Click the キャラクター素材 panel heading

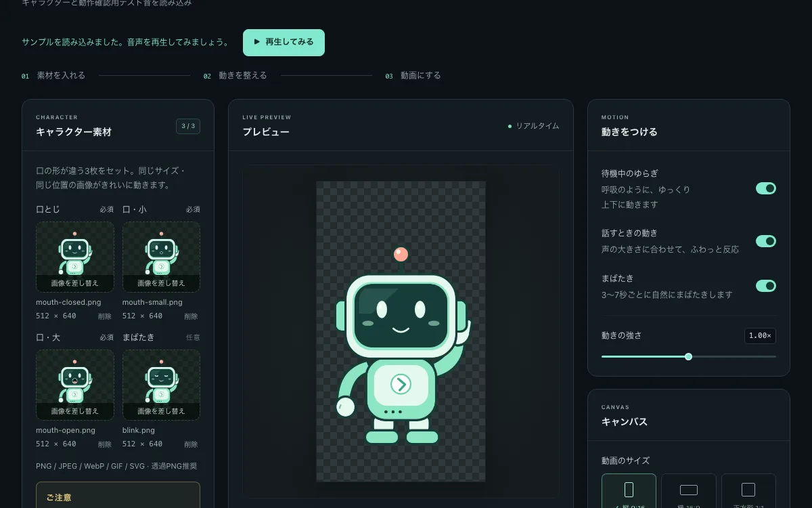[x=74, y=132]
